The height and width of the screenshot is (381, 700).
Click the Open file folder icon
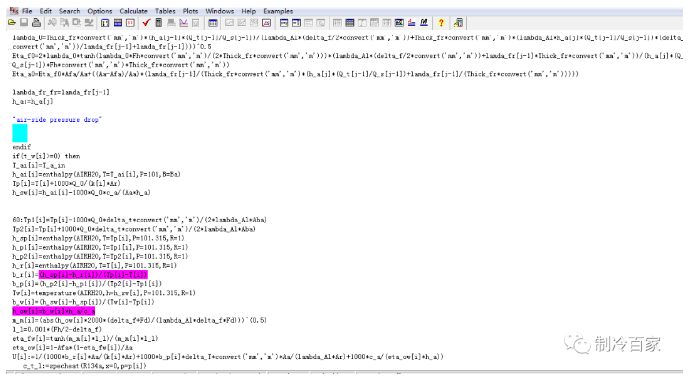click(12, 22)
